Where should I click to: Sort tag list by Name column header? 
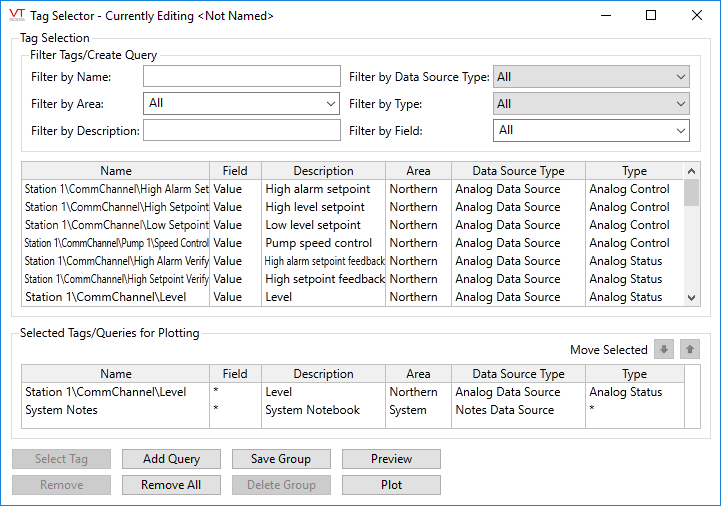pos(116,171)
